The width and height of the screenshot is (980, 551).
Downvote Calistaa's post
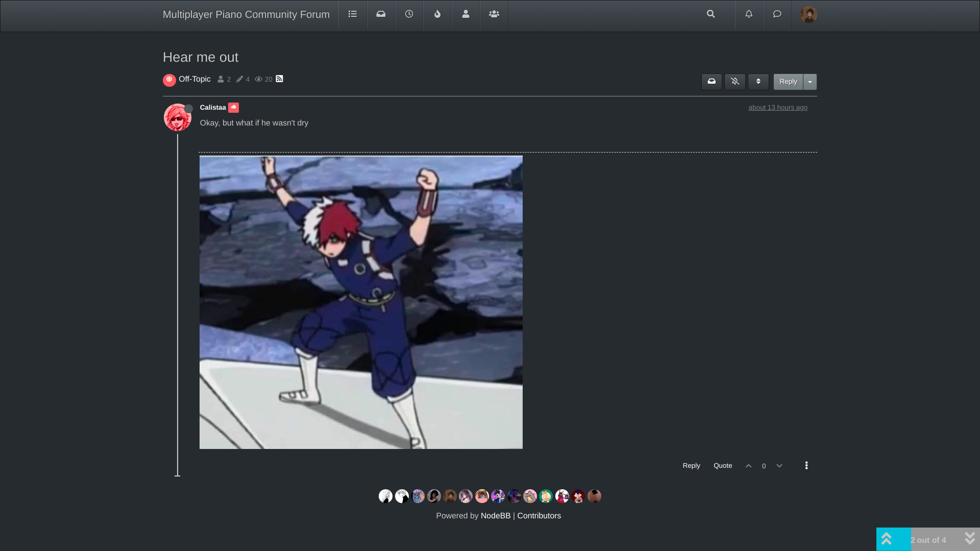(779, 466)
